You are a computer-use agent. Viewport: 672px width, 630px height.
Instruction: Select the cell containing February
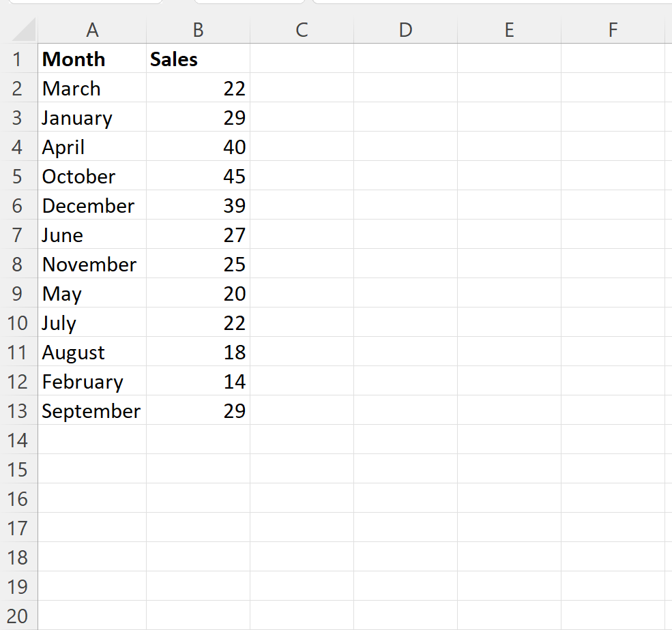(x=92, y=380)
